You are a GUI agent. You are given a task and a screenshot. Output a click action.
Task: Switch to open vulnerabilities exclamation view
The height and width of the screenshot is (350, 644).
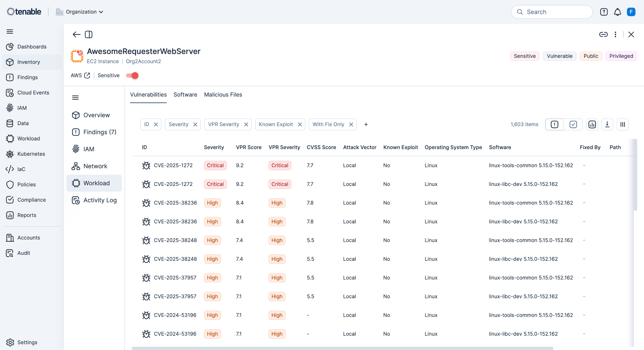tap(554, 124)
